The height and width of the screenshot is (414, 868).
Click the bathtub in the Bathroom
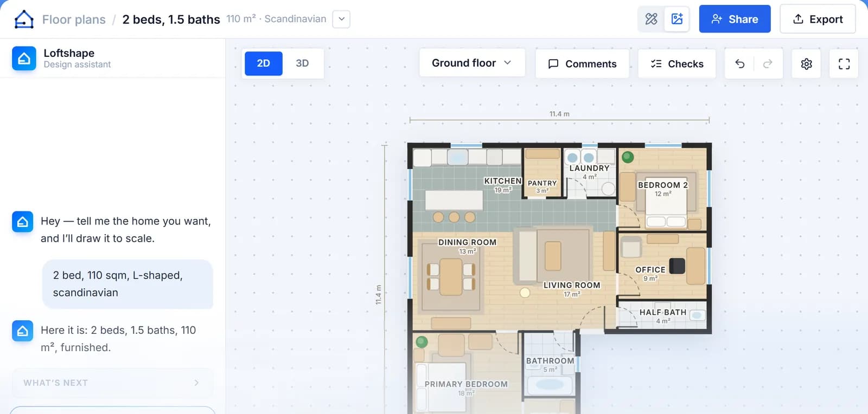[550, 385]
